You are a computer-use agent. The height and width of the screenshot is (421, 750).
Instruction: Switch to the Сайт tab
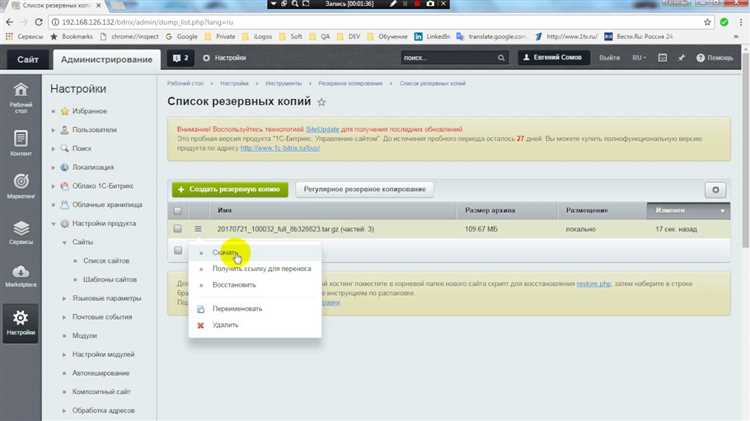28,59
